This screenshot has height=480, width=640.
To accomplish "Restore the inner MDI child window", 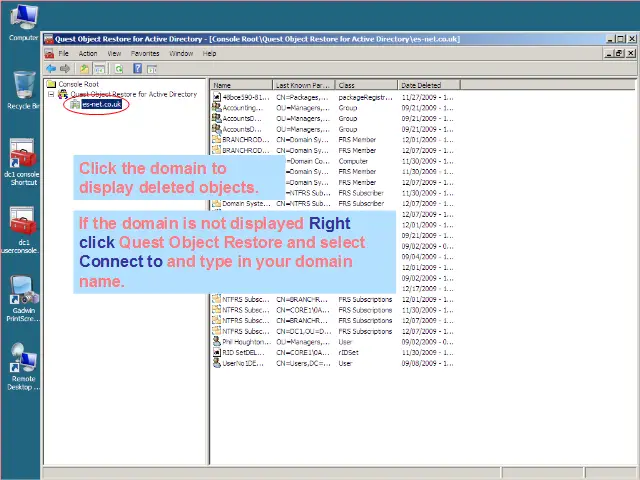I will (x=620, y=53).
